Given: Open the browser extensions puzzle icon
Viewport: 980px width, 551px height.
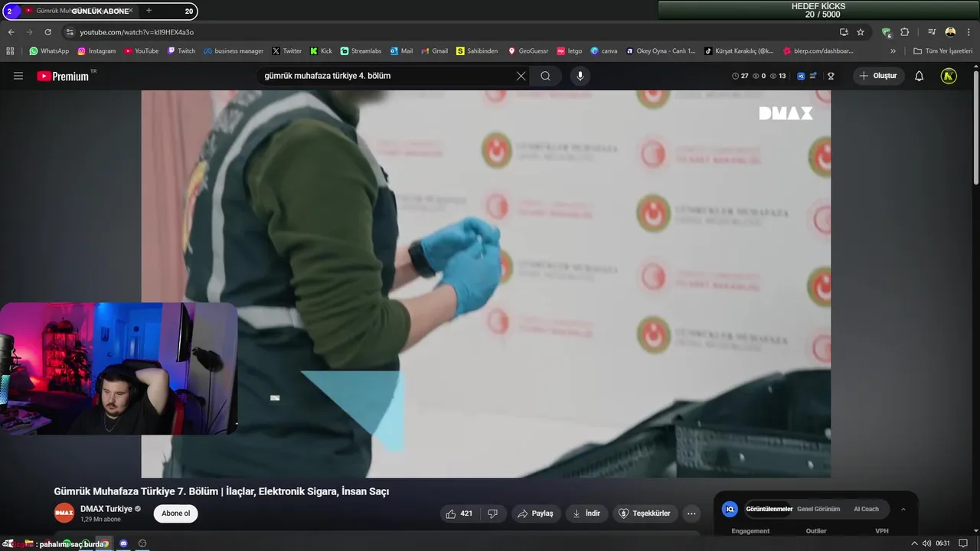Looking at the screenshot, I should 904,32.
